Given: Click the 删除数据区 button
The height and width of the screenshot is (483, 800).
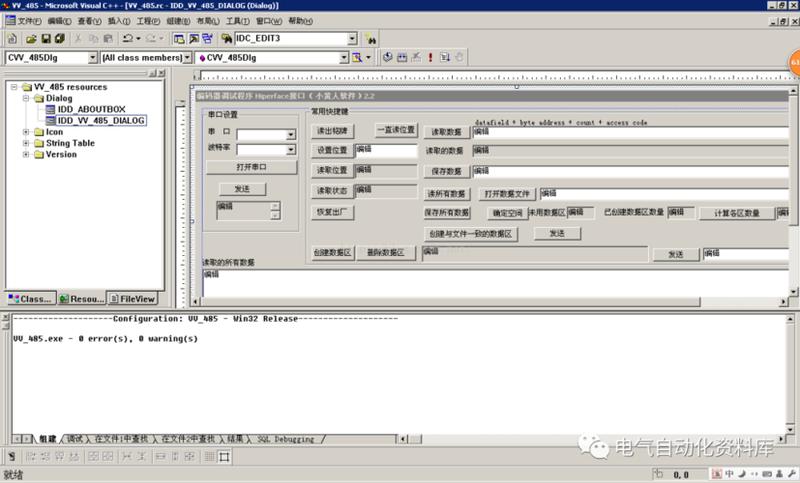Looking at the screenshot, I should (386, 252).
